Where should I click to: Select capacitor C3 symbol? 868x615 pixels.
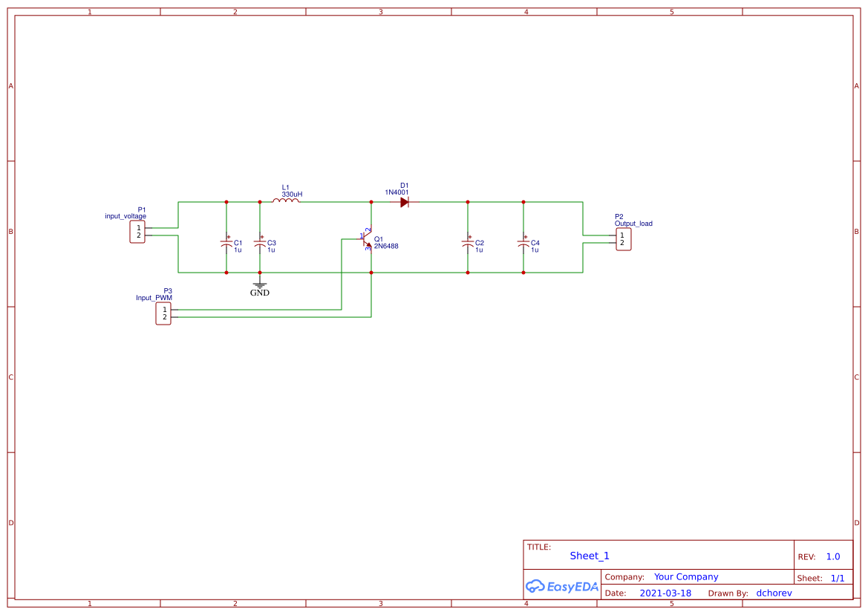(259, 243)
